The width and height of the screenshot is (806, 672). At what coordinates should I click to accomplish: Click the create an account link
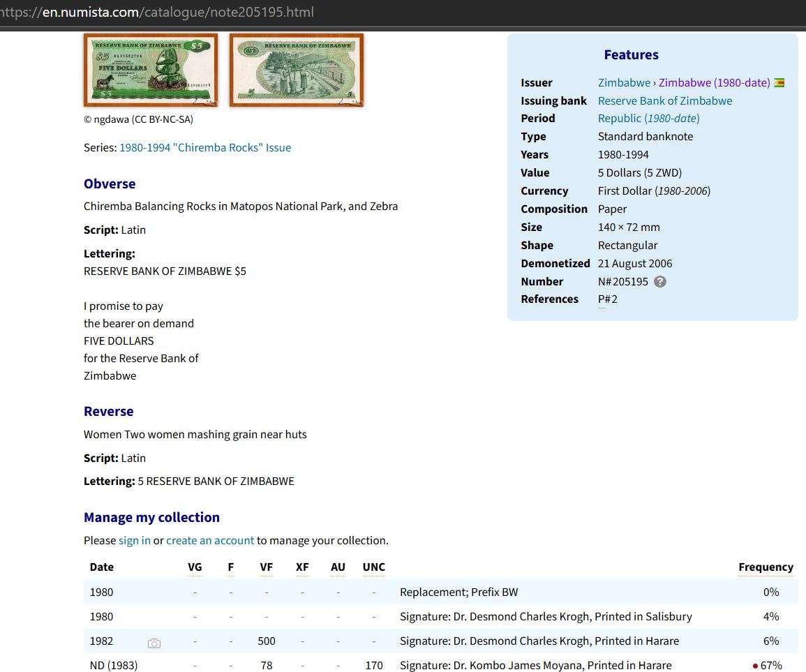(210, 541)
